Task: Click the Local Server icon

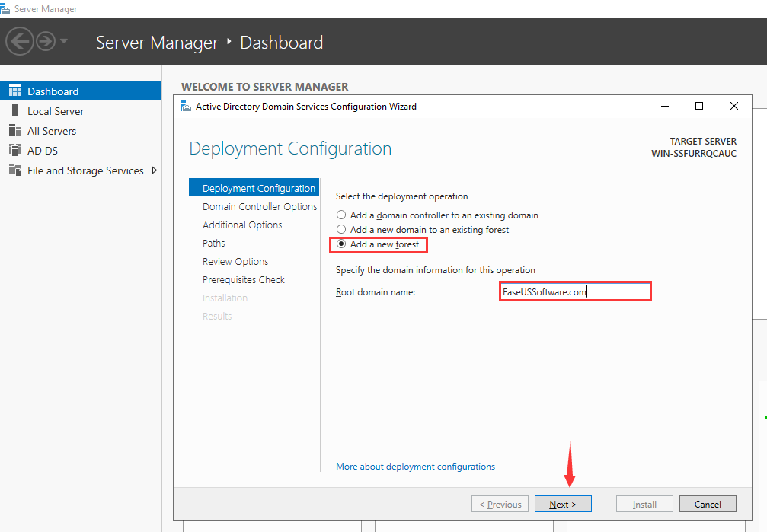Action: (15, 111)
